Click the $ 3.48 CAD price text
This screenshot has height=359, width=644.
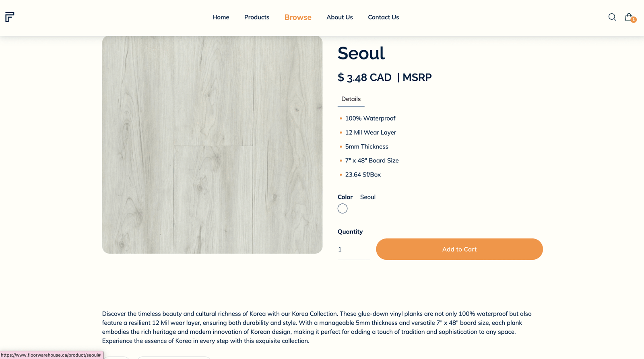[364, 78]
